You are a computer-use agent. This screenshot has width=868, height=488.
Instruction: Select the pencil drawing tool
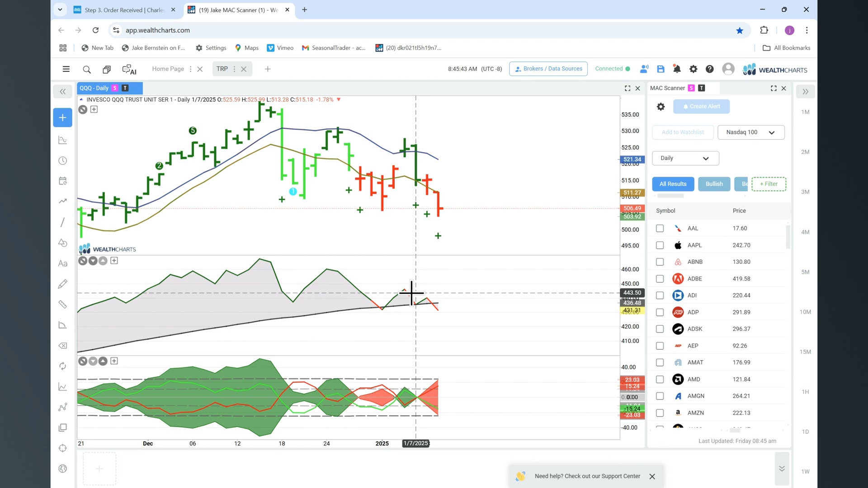(x=63, y=284)
